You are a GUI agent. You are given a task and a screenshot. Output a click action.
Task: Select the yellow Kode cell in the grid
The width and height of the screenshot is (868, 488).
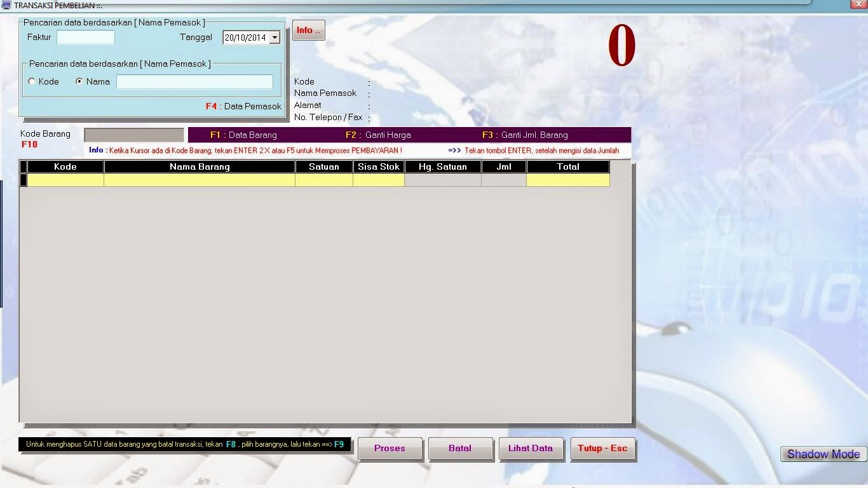[x=64, y=180]
